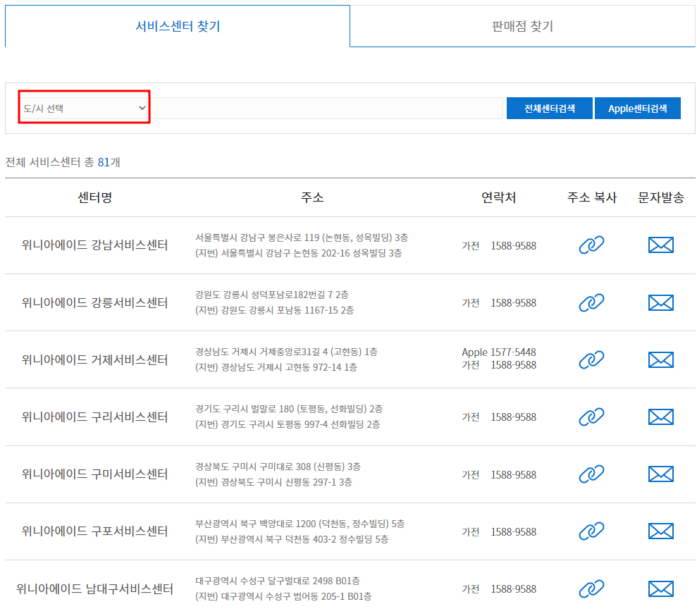
Task: Send text message for 강릉서비스센터
Action: pyautogui.click(x=660, y=302)
